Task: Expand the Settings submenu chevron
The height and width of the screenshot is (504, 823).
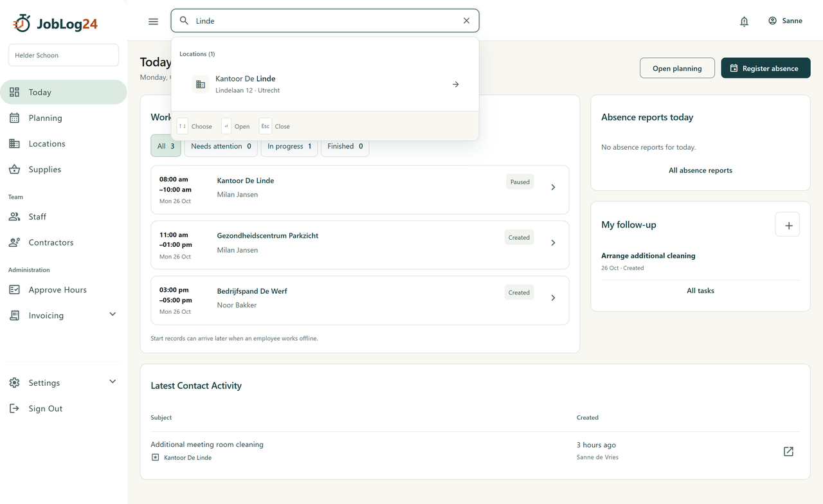Action: [x=113, y=381]
